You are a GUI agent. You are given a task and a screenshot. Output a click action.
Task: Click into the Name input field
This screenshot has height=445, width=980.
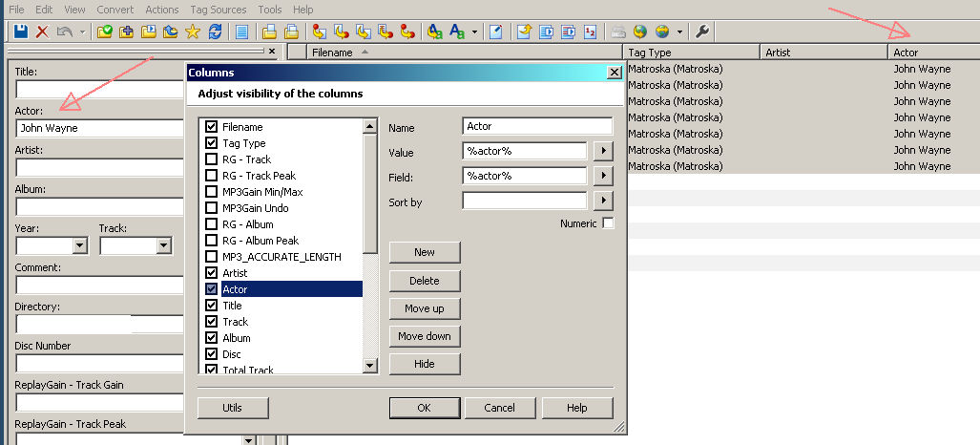tap(537, 126)
